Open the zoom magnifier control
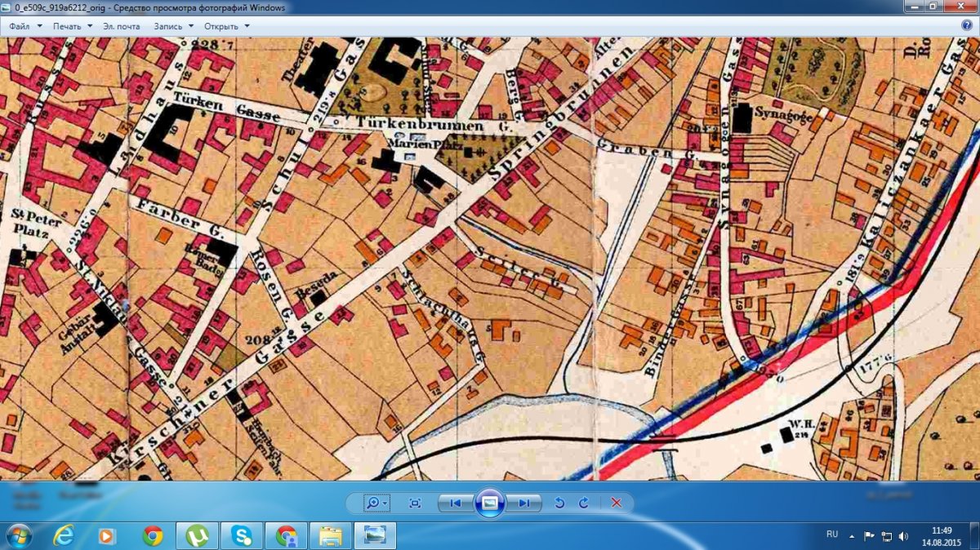 376,503
